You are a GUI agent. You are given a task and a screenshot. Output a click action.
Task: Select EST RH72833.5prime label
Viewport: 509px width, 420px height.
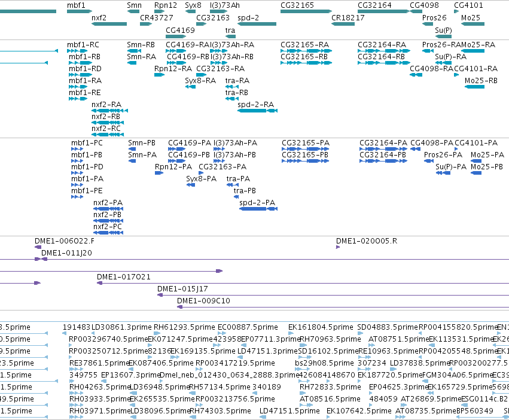pos(330,387)
